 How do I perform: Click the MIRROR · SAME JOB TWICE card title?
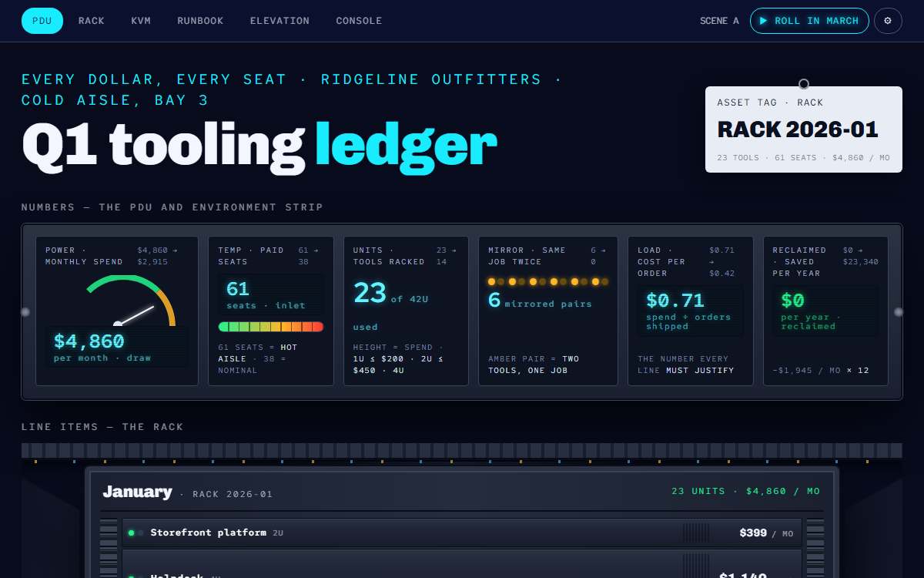coord(527,256)
